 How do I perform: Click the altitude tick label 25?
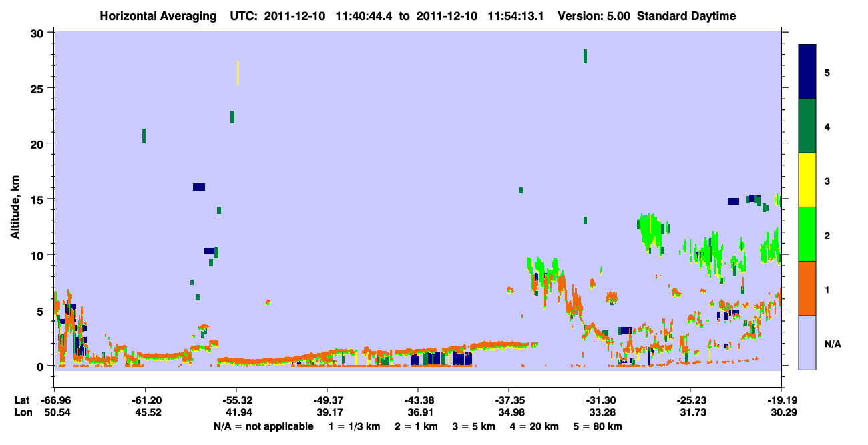click(x=39, y=88)
